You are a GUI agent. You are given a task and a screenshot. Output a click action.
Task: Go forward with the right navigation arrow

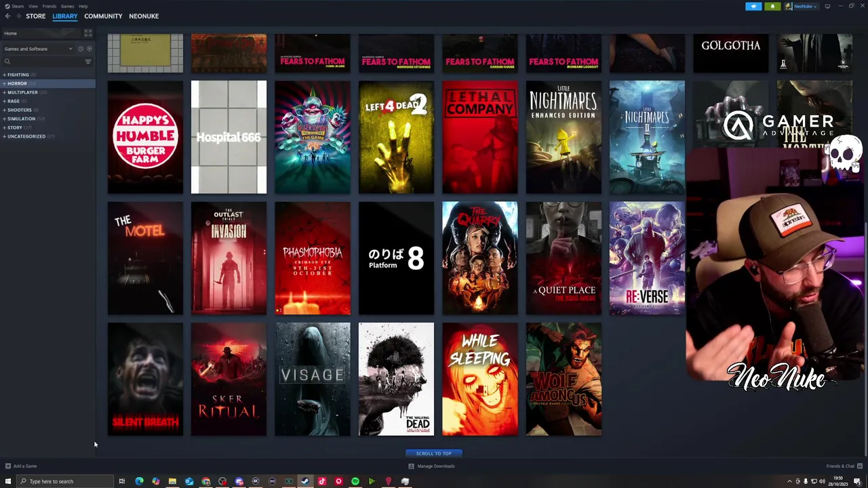(x=18, y=16)
